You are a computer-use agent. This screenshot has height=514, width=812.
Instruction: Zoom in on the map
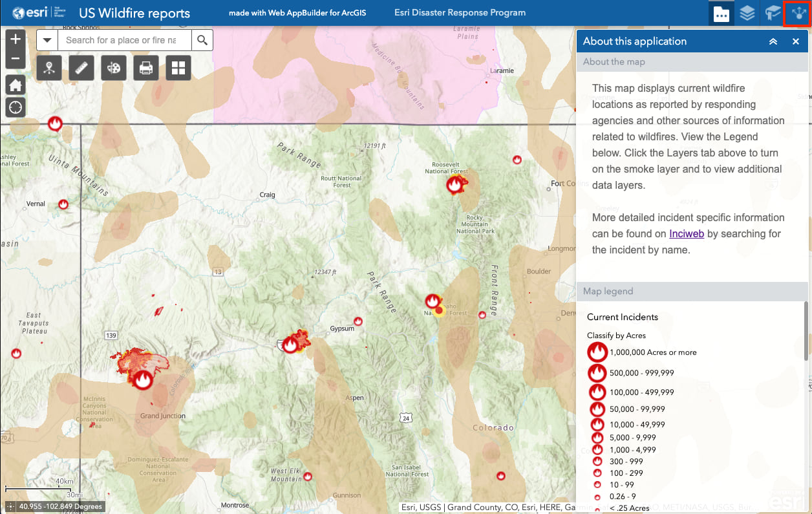point(16,39)
